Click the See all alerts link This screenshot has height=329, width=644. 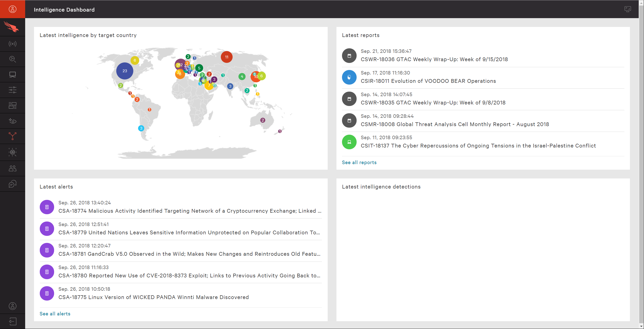pos(55,314)
